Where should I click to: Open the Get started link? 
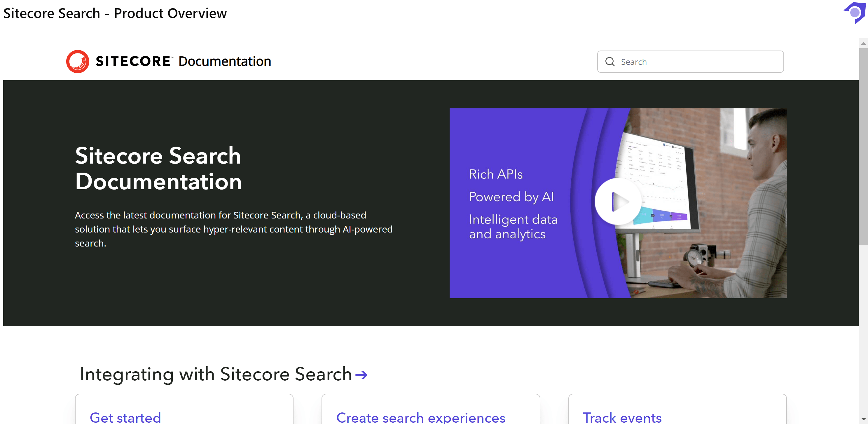pyautogui.click(x=125, y=418)
